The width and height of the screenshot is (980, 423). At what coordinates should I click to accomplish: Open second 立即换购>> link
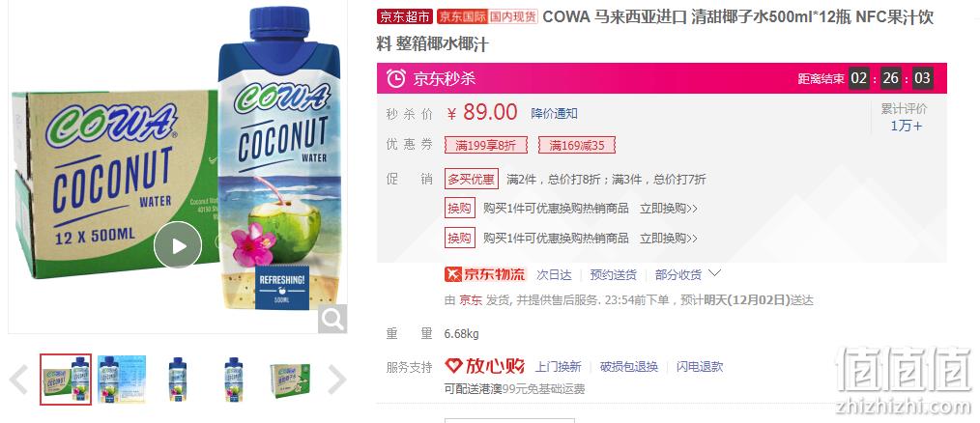click(668, 238)
